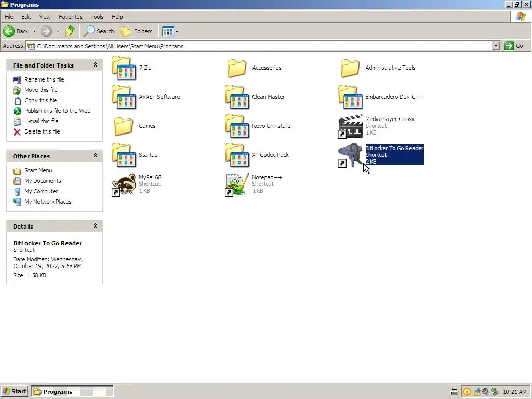The width and height of the screenshot is (532, 399).
Task: Select the Media Player Classic shortcut icon
Action: pos(351,126)
